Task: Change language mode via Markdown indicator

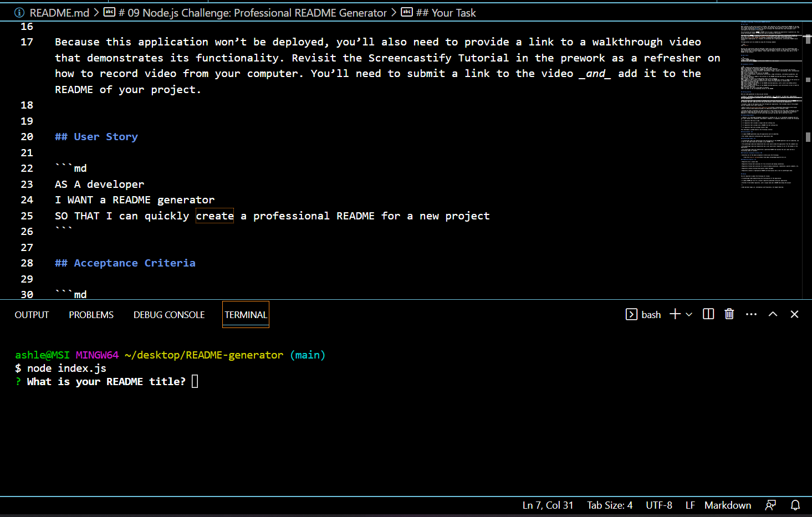Action: pyautogui.click(x=727, y=505)
